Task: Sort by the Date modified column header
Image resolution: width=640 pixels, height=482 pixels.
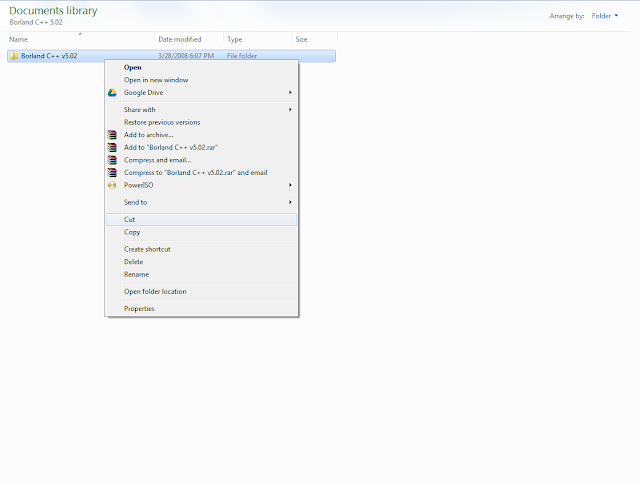Action: (189, 40)
